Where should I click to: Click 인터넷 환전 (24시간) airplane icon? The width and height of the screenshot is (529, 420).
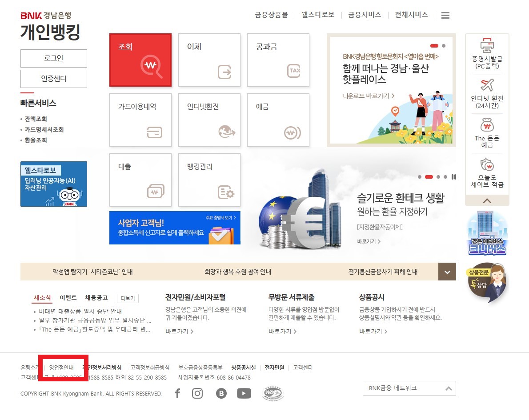[x=487, y=85]
